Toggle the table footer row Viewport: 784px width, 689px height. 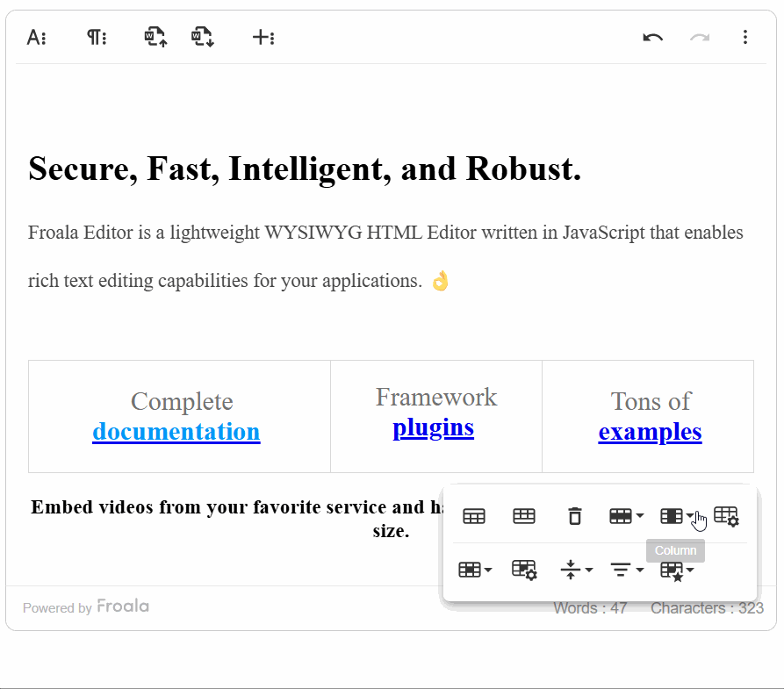[x=524, y=516]
